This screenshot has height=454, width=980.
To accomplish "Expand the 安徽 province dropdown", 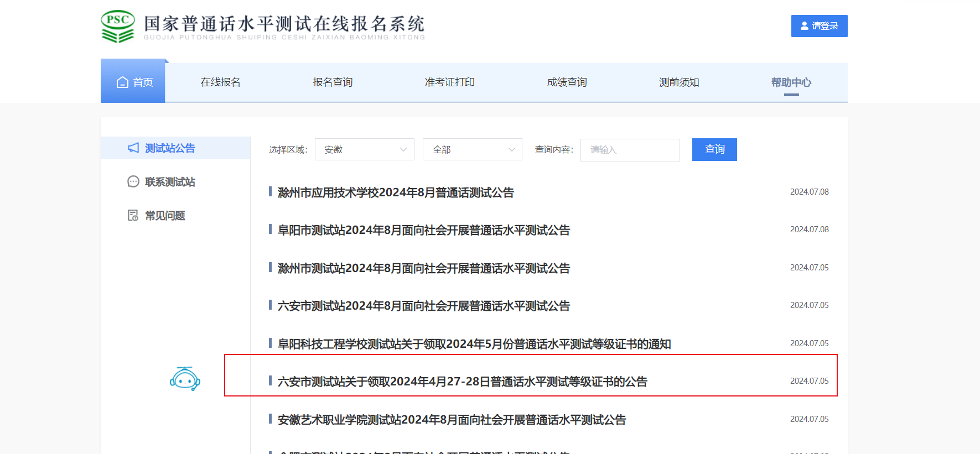I will [364, 149].
